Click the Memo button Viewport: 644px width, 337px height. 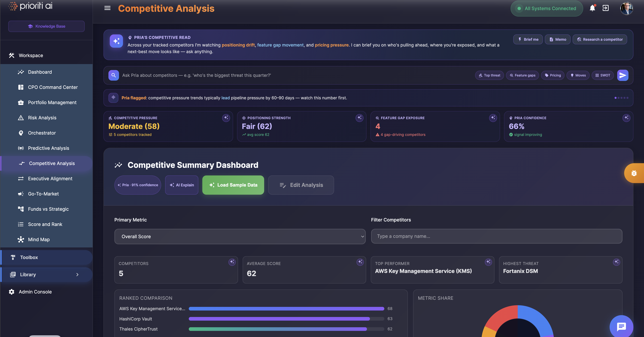[x=558, y=39]
